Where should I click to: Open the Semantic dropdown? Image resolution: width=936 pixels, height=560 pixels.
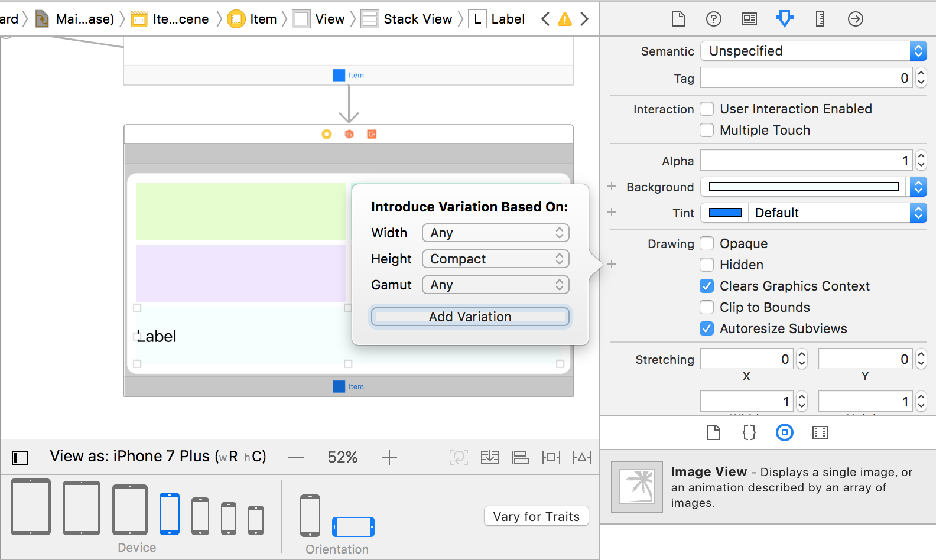tap(814, 51)
